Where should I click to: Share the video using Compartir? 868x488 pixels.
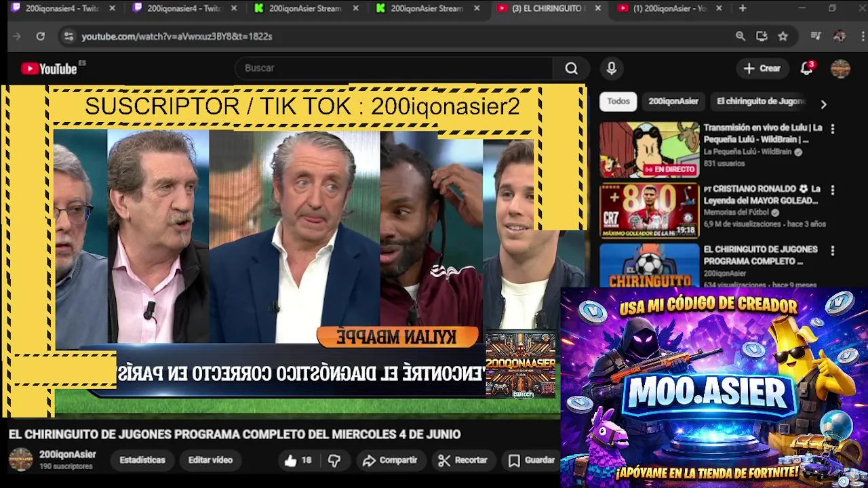[390, 460]
